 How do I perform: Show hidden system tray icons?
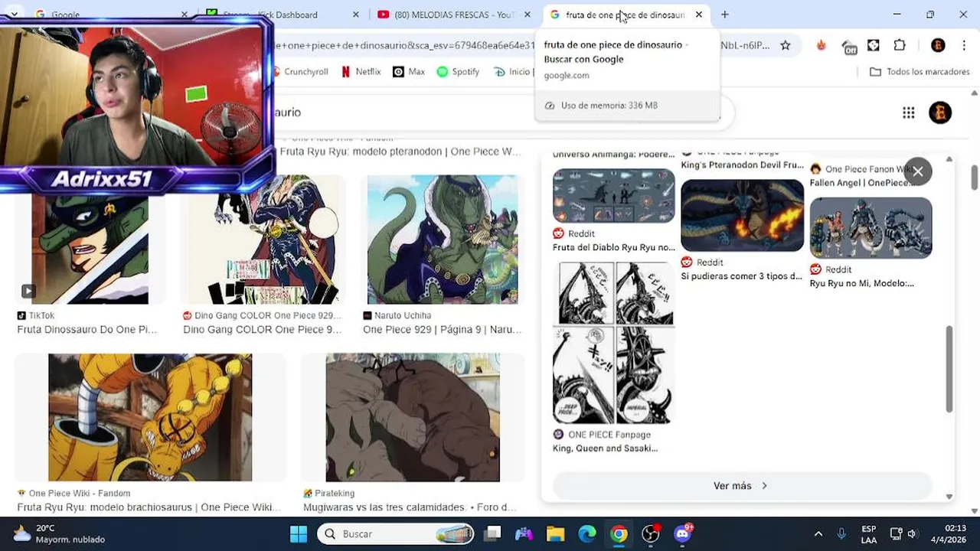tap(818, 533)
